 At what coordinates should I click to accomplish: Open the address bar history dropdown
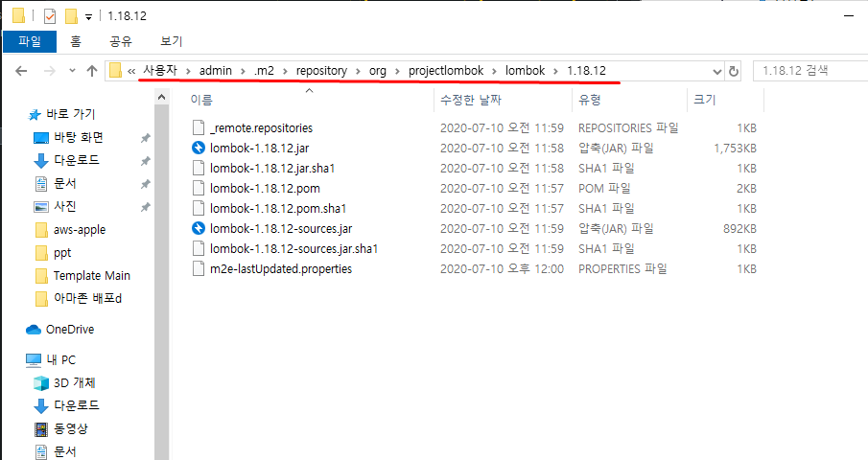[x=717, y=71]
